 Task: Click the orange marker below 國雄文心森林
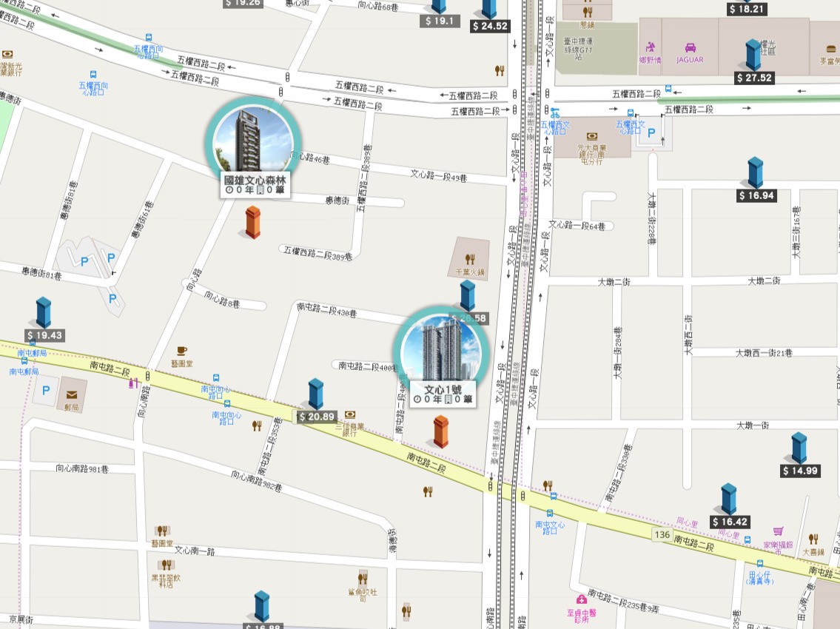(253, 222)
